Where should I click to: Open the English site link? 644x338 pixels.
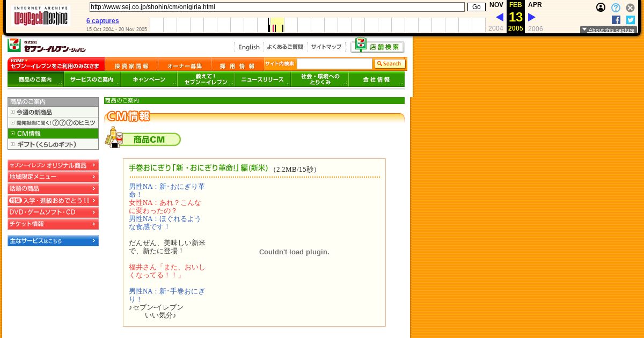(249, 47)
